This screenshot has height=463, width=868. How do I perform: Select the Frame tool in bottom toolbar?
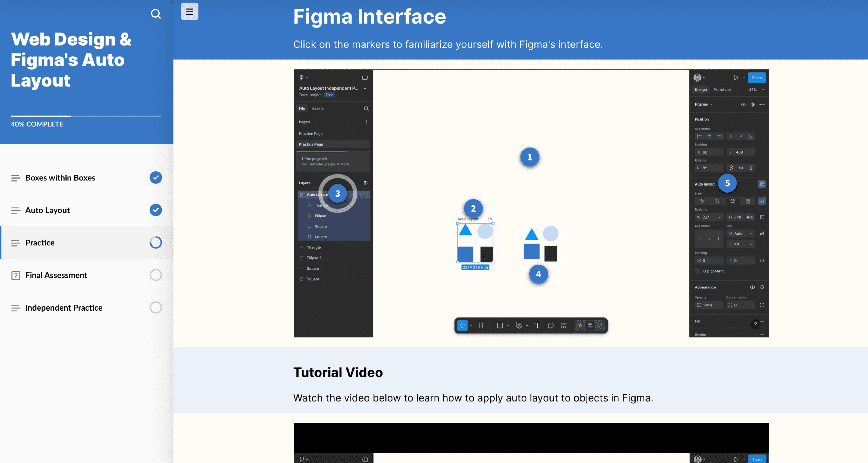point(481,326)
